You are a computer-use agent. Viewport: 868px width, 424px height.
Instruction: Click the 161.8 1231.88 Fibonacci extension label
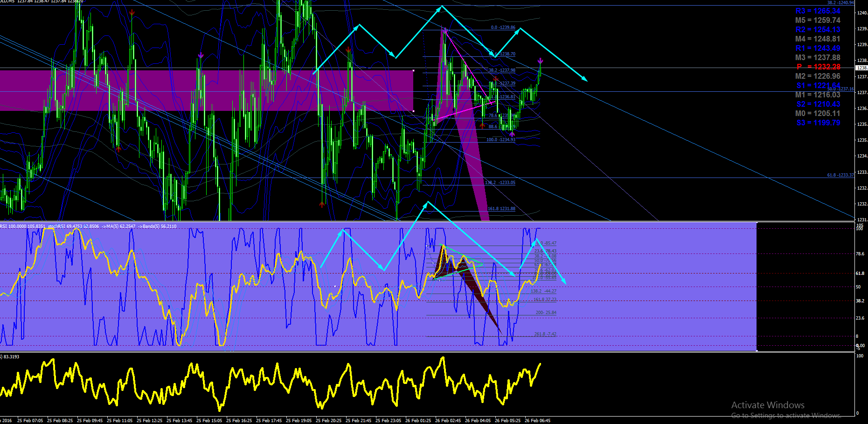click(501, 209)
